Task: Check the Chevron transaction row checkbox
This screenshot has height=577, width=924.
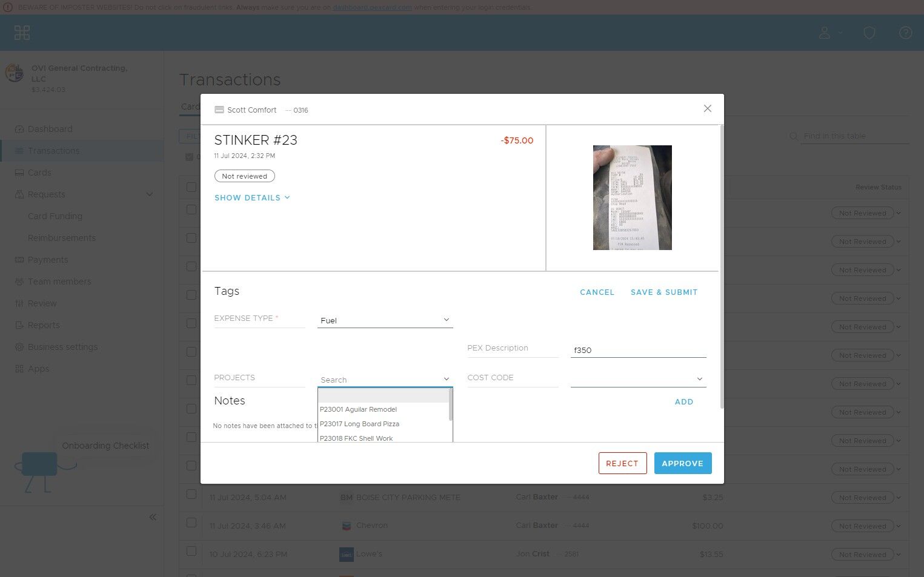Action: click(x=191, y=523)
